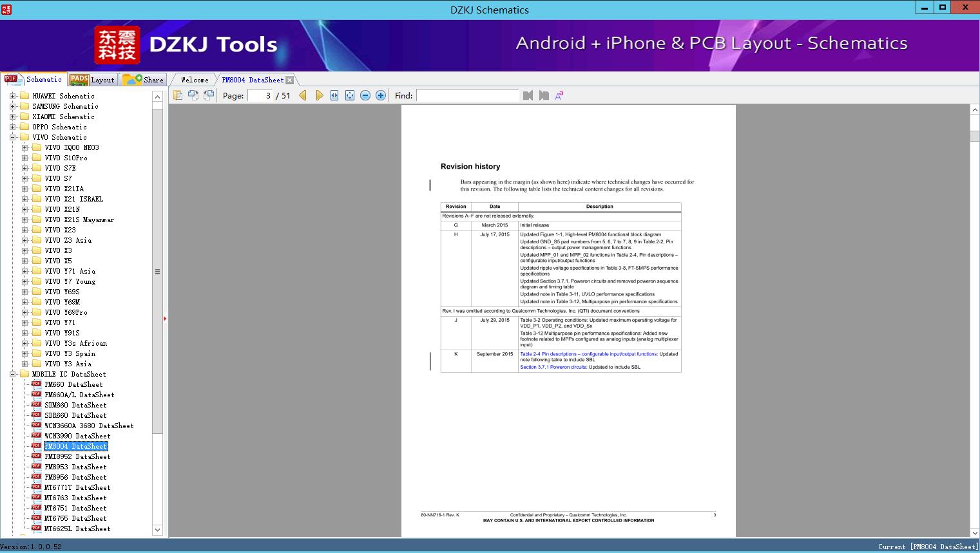Open the Welcome document tab
Screen dimensions: 980x553
tap(195, 80)
